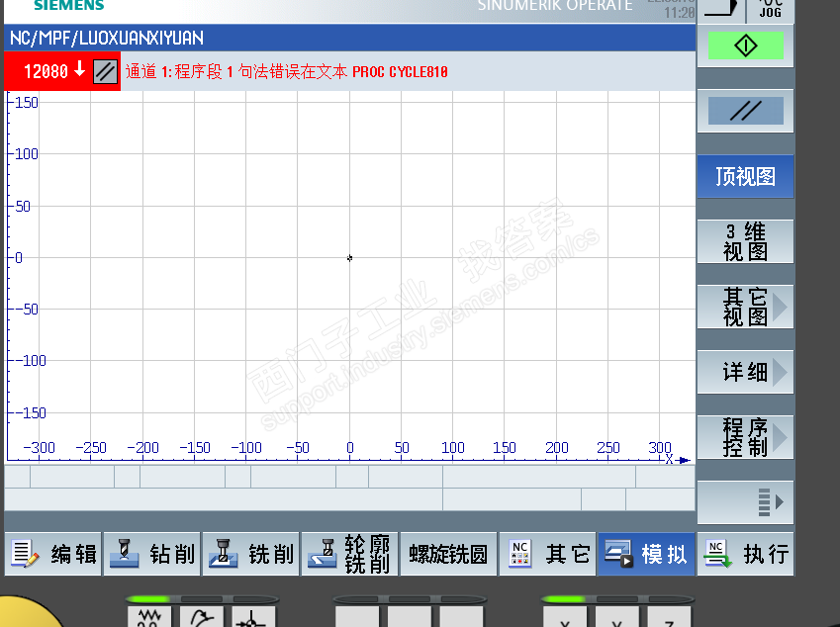840x627 pixels.
Task: Click the drill bit icon on 钻削
Action: (x=124, y=554)
